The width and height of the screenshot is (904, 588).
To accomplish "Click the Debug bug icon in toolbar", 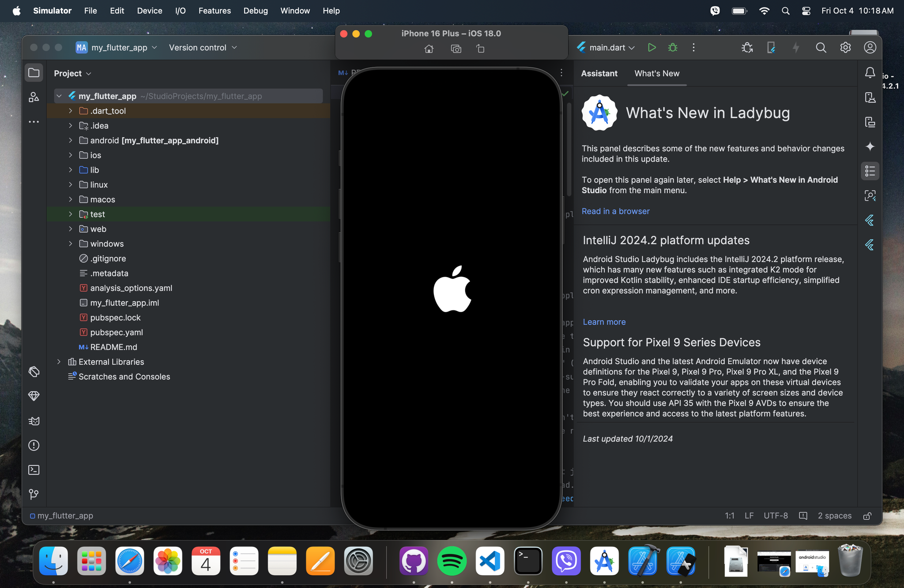I will 673,48.
